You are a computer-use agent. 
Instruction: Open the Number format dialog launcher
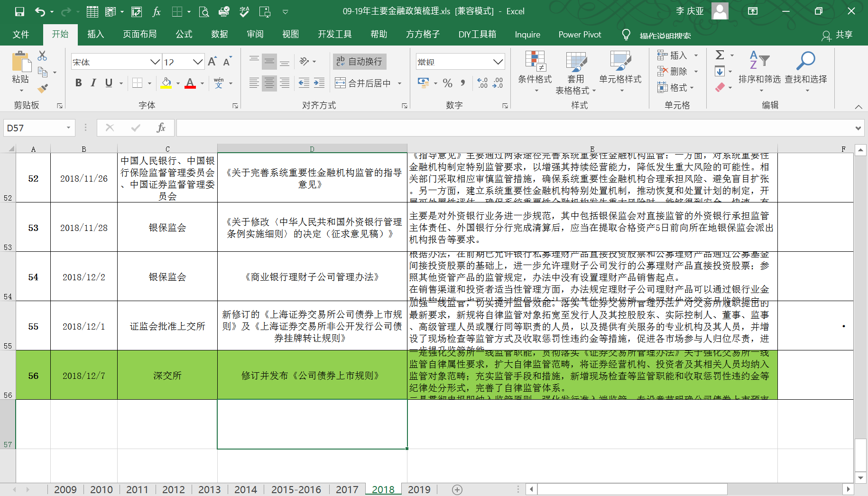(505, 106)
